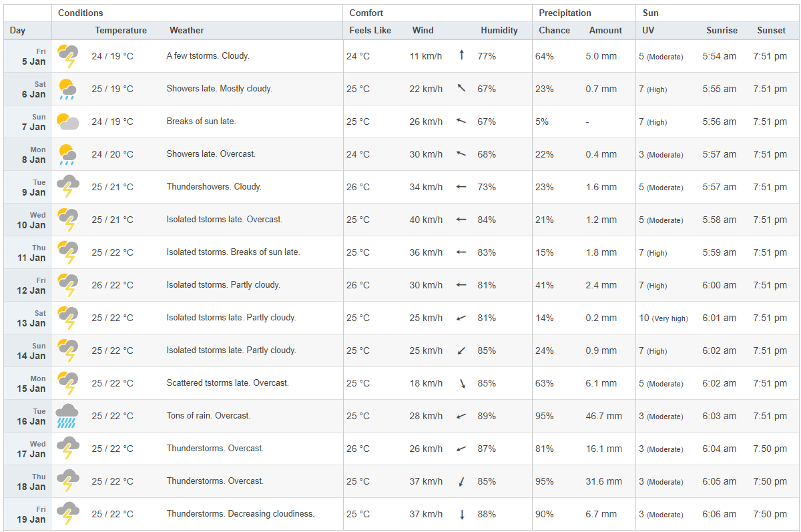Click the wind arrow for Fri 19 Jan
This screenshot has height=532, width=801.
(461, 514)
